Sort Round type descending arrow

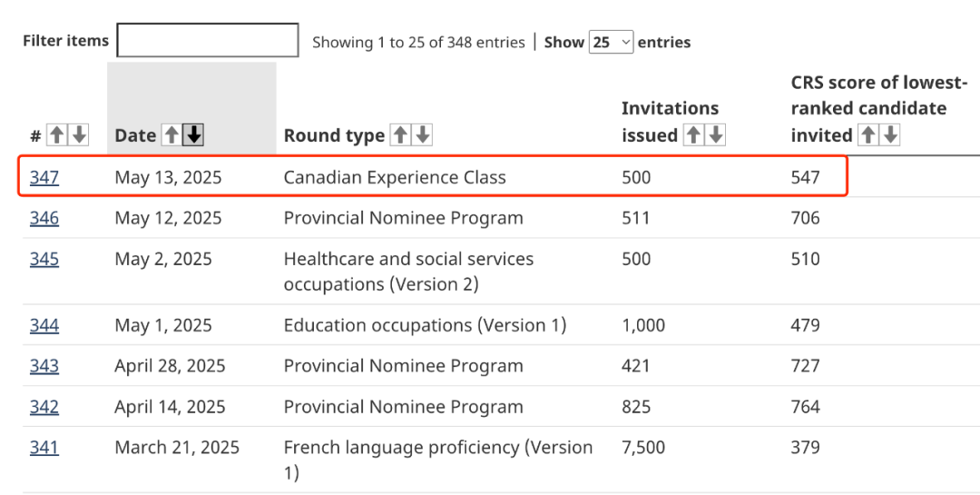[x=423, y=135]
